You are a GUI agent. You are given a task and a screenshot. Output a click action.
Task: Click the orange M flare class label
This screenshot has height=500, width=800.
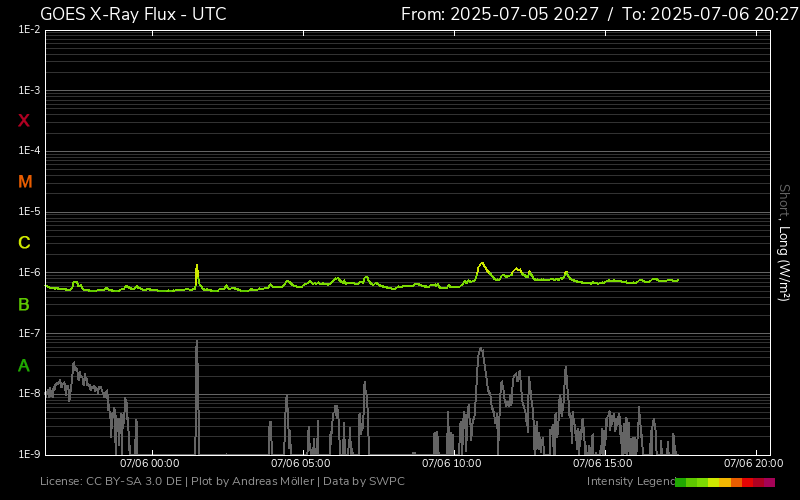pos(25,182)
